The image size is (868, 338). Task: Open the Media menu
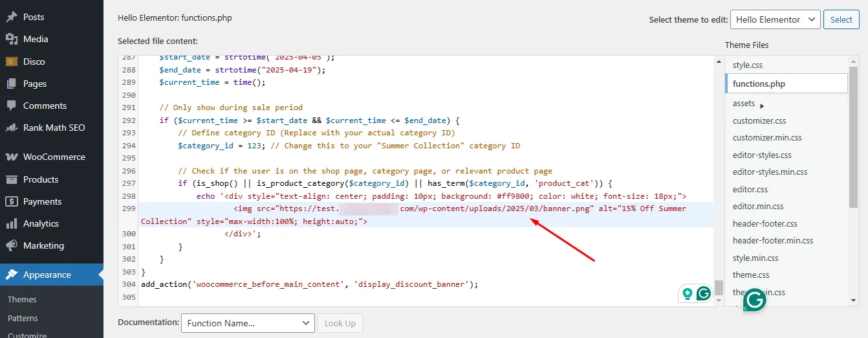tap(52, 39)
